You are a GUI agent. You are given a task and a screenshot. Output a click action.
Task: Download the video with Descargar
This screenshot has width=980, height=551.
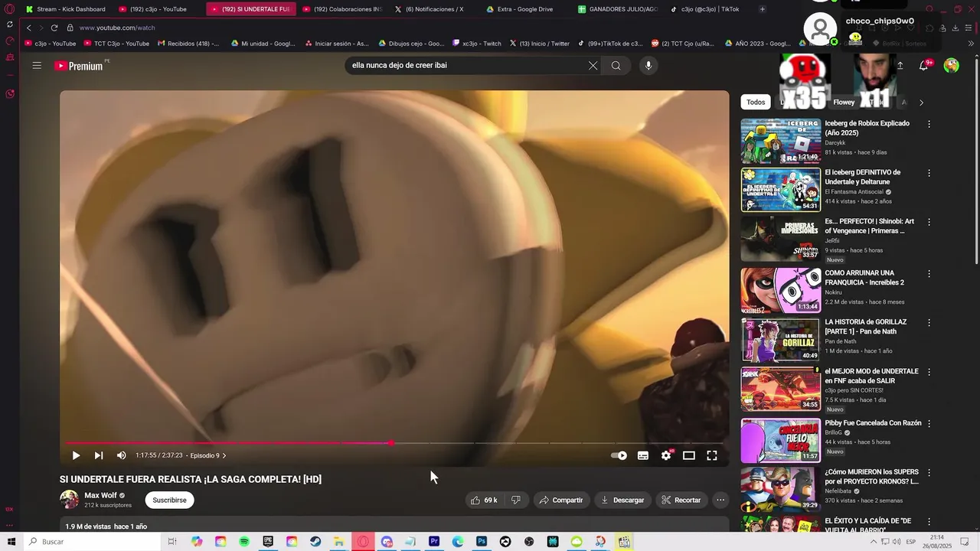click(622, 500)
